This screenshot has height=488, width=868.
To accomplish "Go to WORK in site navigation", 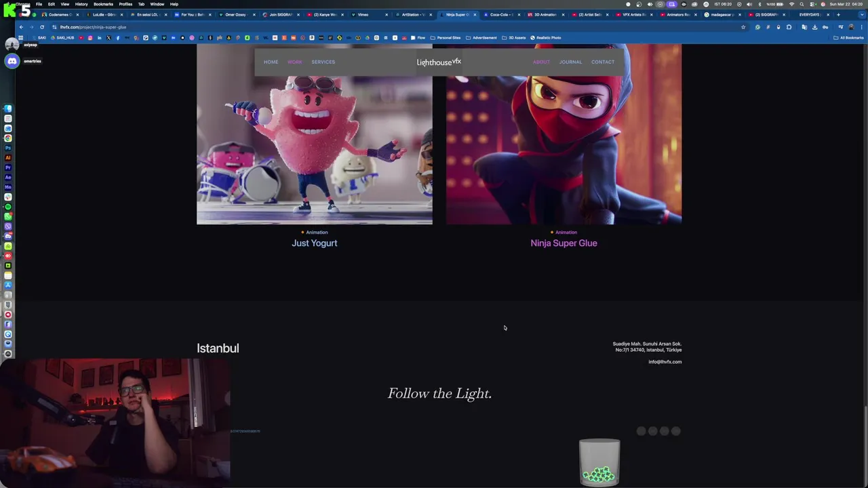I will [294, 62].
